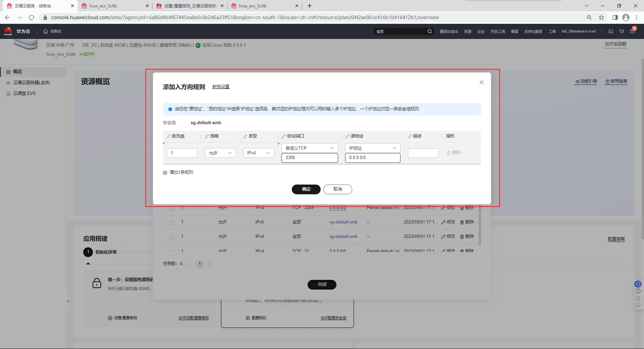This screenshot has width=644, height=349.
Task: Focus the 优先级 priority input field
Action: [x=182, y=153]
